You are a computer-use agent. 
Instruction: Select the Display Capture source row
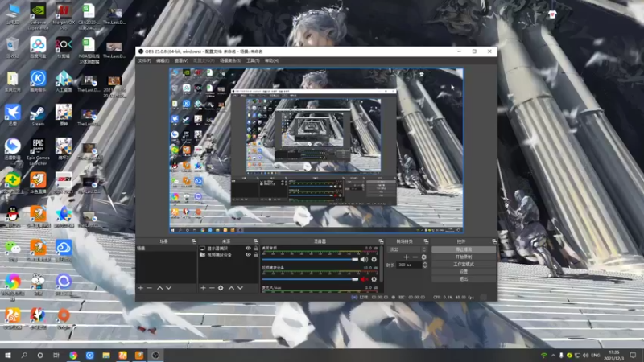(229, 249)
